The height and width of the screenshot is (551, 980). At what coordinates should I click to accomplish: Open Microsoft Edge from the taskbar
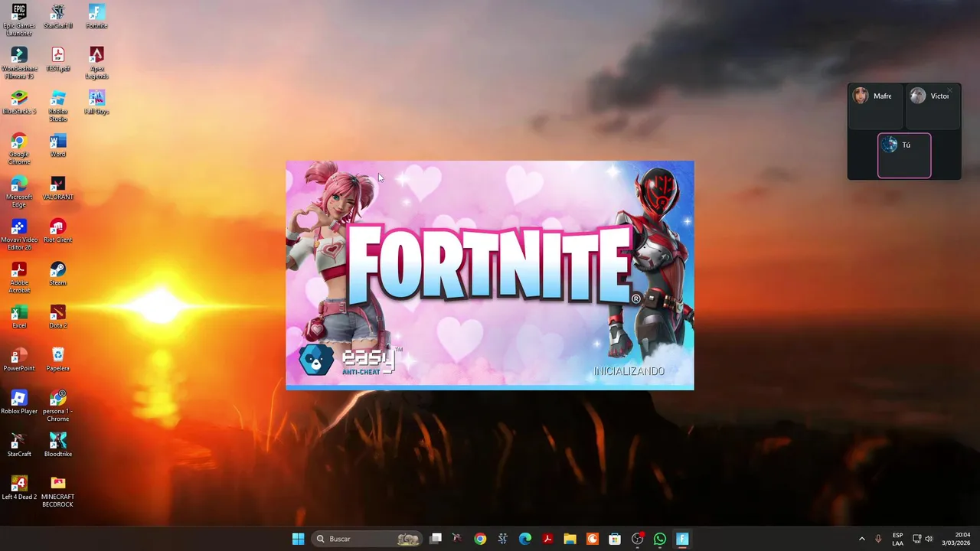coord(525,539)
